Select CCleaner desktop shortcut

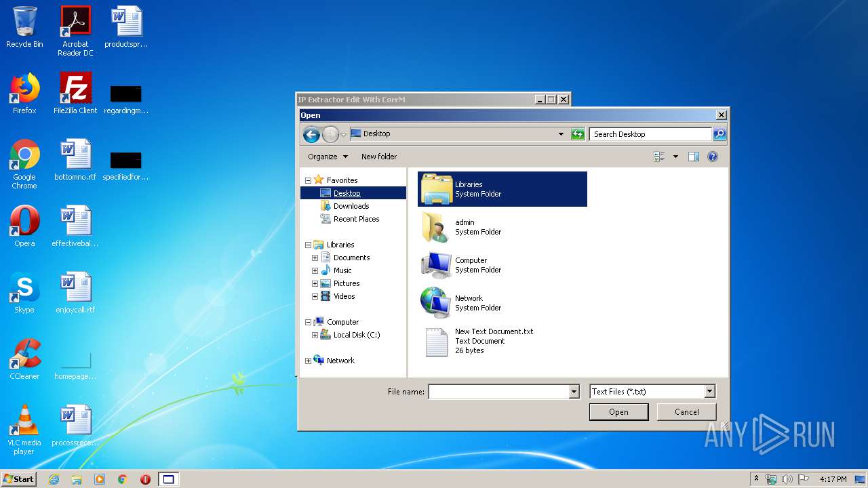point(24,359)
